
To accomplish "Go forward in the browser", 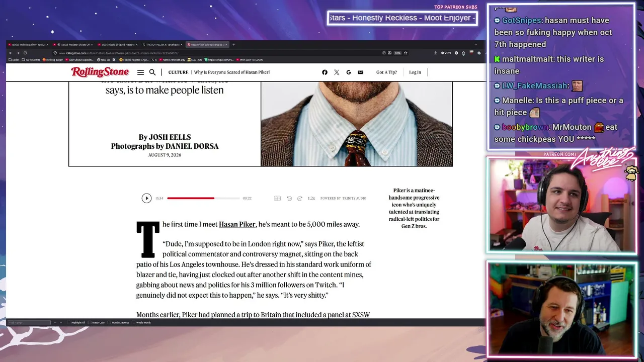I will coord(18,53).
